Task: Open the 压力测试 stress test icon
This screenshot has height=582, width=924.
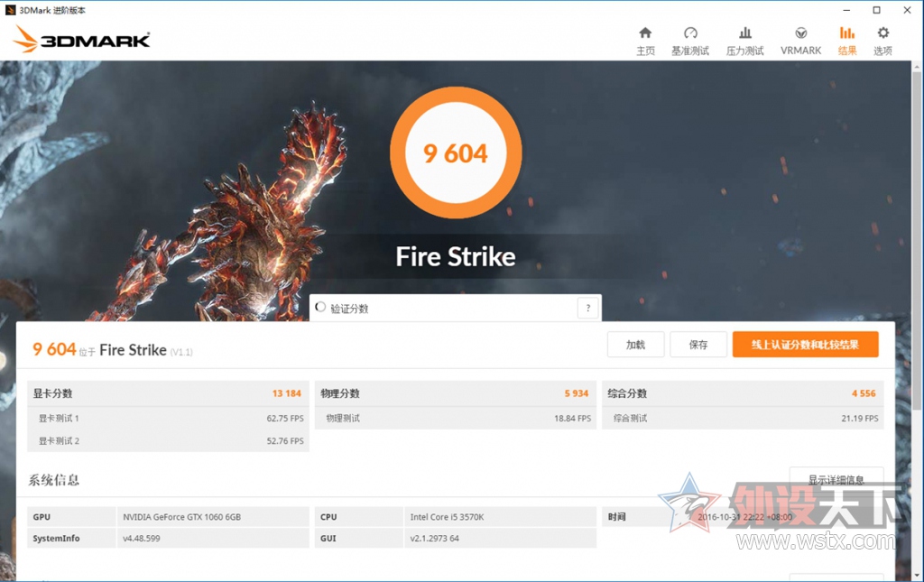Action: pyautogui.click(x=744, y=33)
